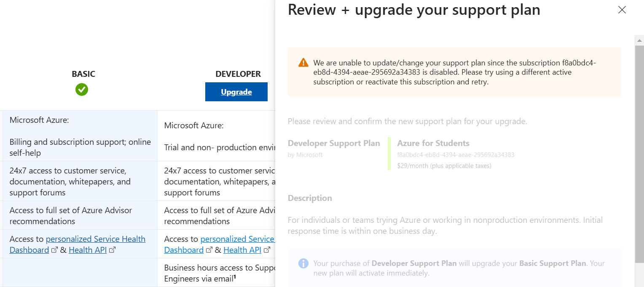Screen dimensions: 644x287
Task: Click the panel vertical scrollbar thumb
Action: pos(639,154)
